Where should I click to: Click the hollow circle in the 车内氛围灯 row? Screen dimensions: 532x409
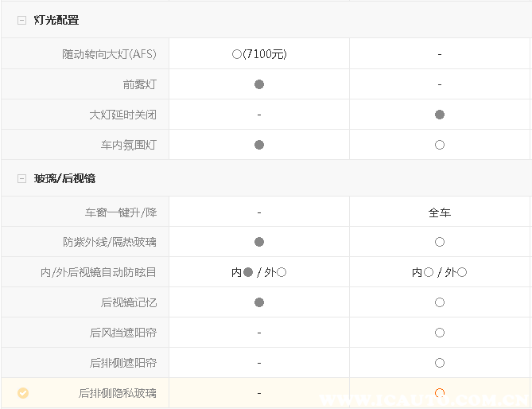tap(440, 145)
